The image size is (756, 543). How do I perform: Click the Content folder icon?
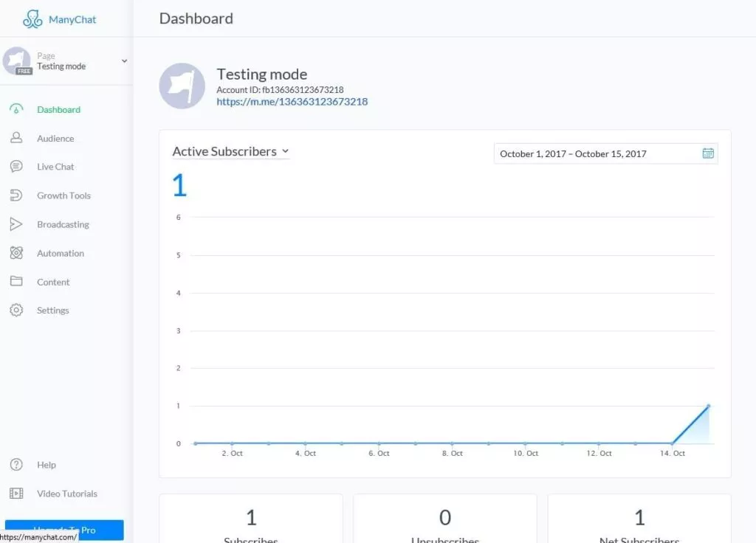16,281
